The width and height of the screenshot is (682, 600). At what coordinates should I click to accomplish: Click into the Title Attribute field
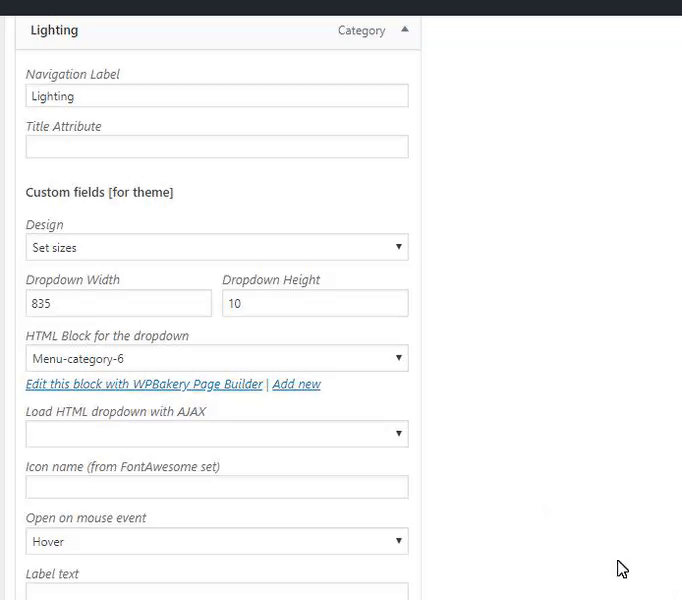[x=216, y=147]
